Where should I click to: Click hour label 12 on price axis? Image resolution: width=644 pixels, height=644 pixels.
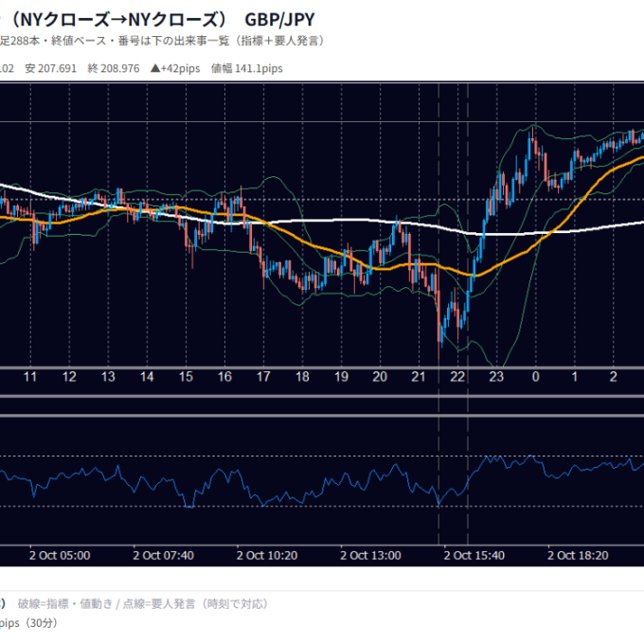(x=69, y=377)
